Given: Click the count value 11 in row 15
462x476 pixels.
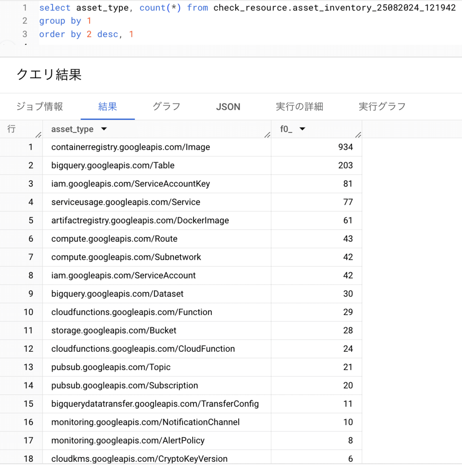Looking at the screenshot, I should coord(348,404).
